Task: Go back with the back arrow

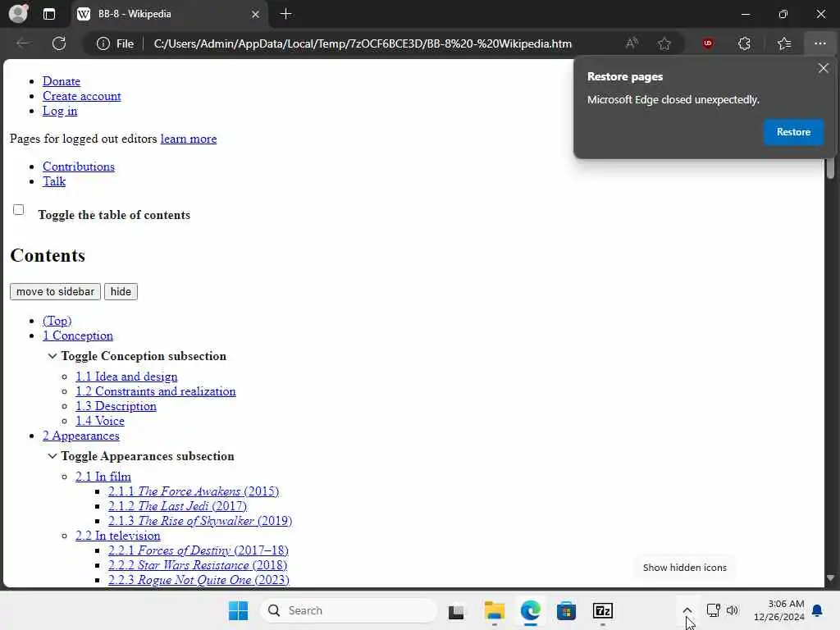Action: click(23, 43)
